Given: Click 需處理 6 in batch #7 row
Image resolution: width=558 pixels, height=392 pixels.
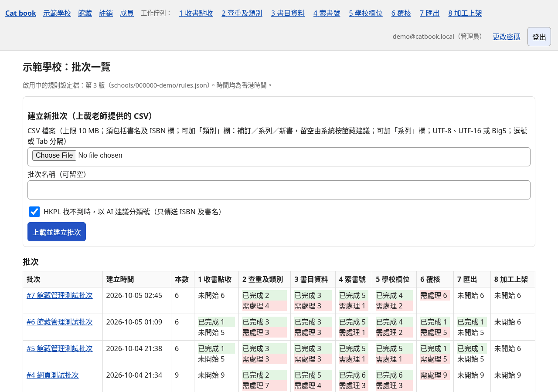Looking at the screenshot, I should pyautogui.click(x=434, y=295).
